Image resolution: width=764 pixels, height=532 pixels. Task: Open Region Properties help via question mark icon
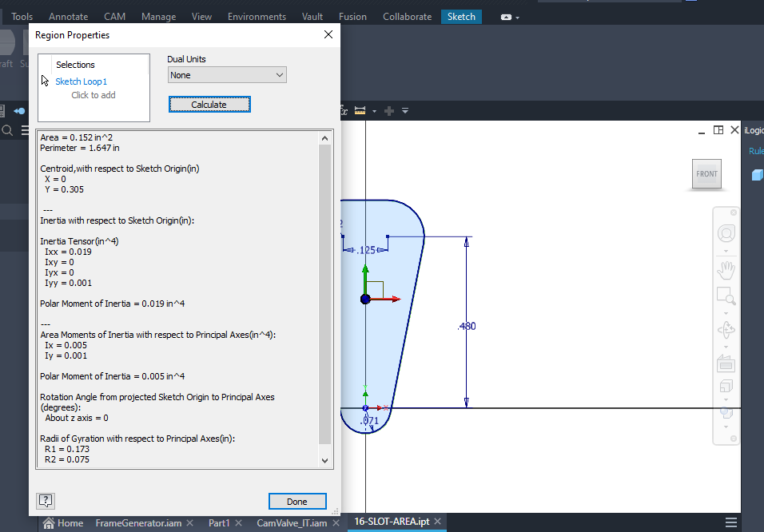coord(46,500)
